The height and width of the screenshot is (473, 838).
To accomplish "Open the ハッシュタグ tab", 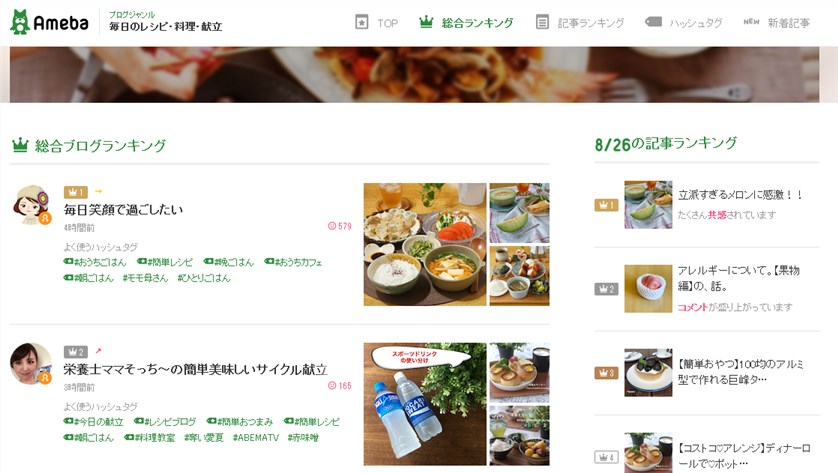I will 684,23.
